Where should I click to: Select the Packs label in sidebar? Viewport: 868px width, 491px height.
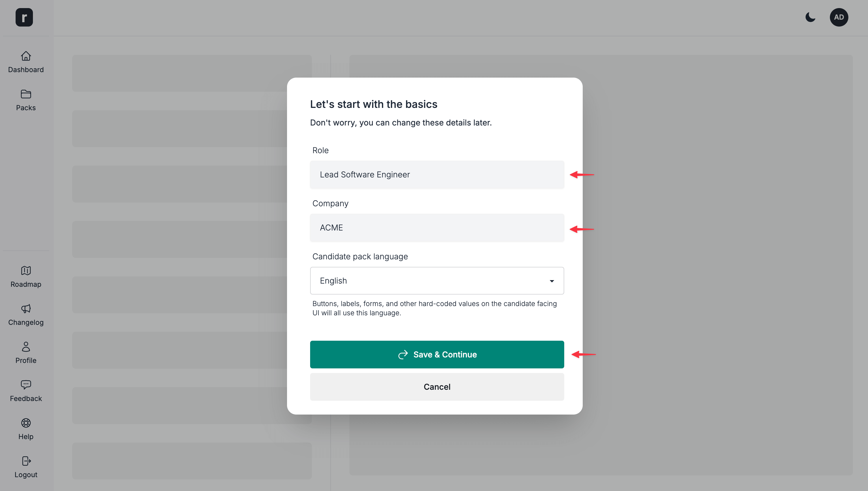click(26, 108)
